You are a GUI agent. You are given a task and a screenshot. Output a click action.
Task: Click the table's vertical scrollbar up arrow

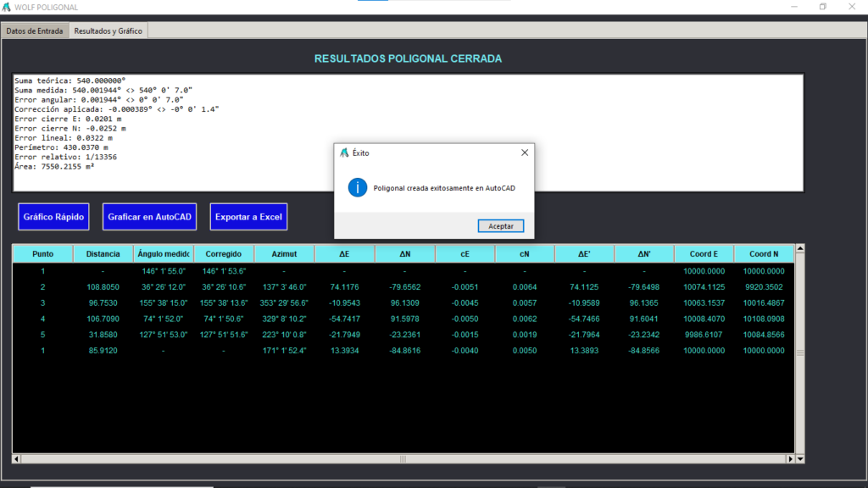coord(799,249)
